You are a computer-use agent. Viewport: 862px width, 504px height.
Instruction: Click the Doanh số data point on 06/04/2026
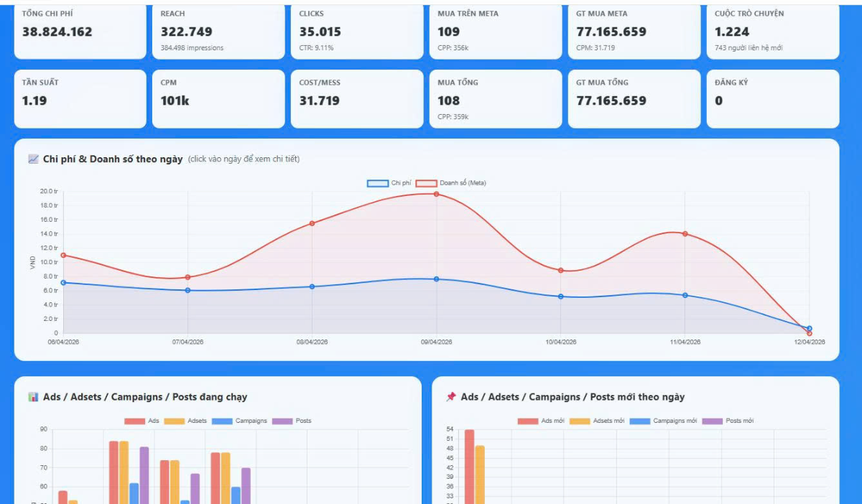(63, 255)
